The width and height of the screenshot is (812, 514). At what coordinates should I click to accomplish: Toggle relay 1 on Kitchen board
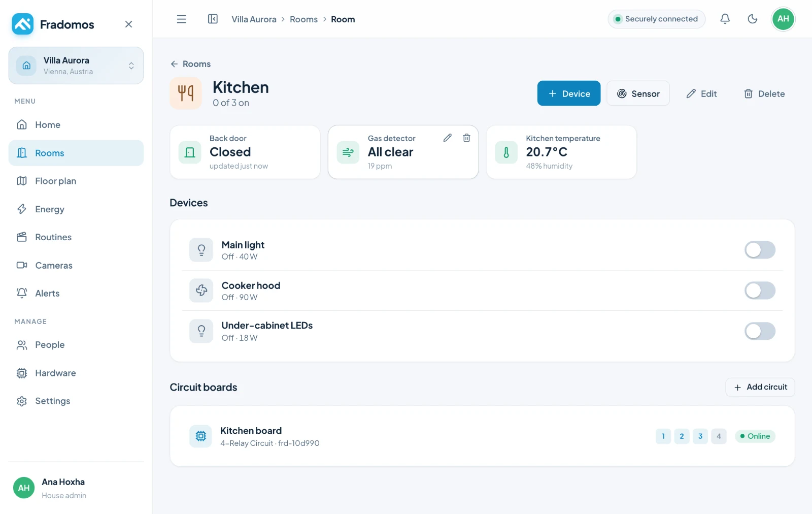pyautogui.click(x=663, y=436)
